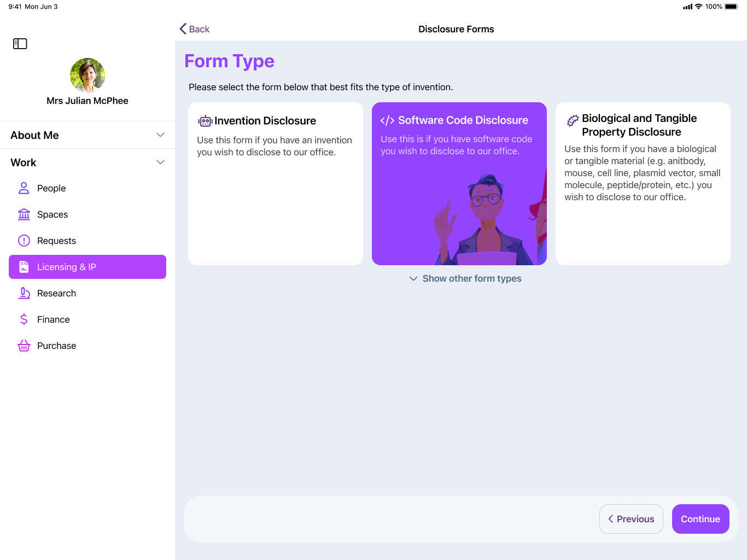The width and height of the screenshot is (747, 560).
Task: Collapse the Work section chevron
Action: coord(160,162)
